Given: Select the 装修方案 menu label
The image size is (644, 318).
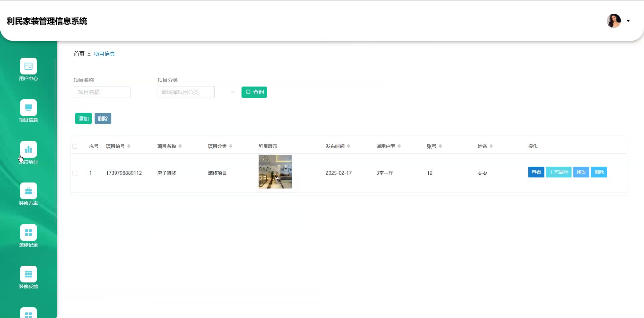Looking at the screenshot, I should [29, 203].
